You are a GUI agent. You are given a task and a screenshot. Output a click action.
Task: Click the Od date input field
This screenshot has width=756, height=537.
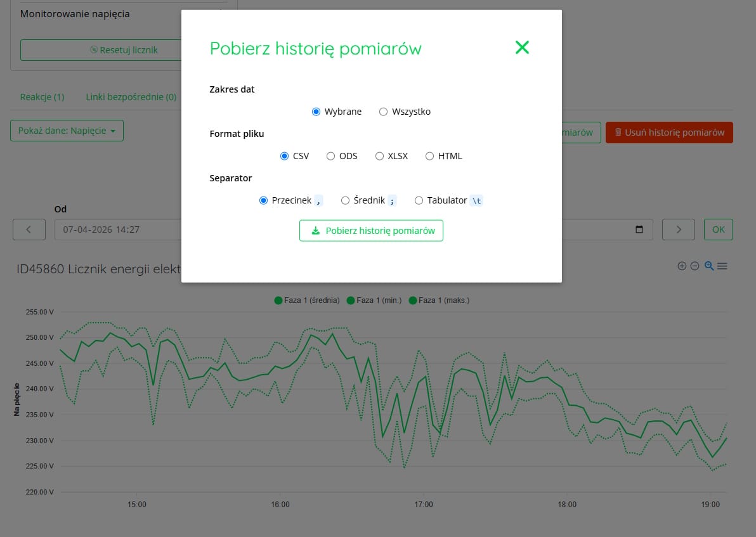click(x=114, y=229)
